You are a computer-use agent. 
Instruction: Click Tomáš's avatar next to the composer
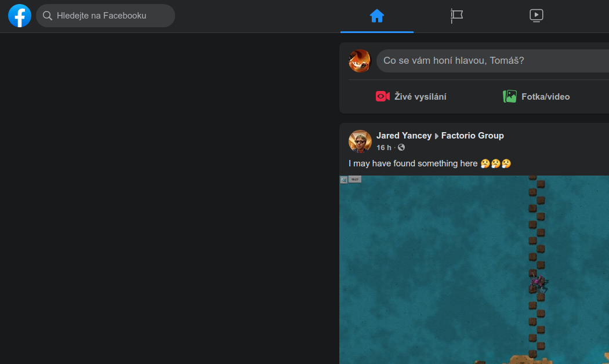click(x=360, y=61)
